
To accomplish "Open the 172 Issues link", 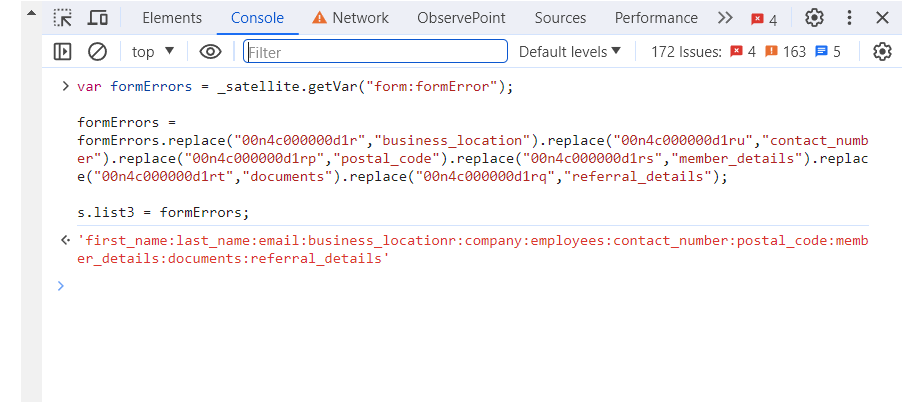I will [745, 52].
